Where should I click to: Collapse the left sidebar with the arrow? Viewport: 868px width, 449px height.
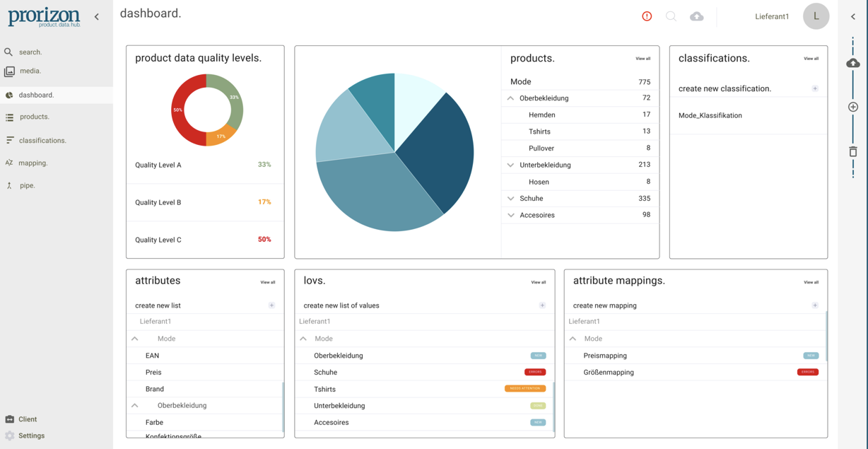coord(97,16)
